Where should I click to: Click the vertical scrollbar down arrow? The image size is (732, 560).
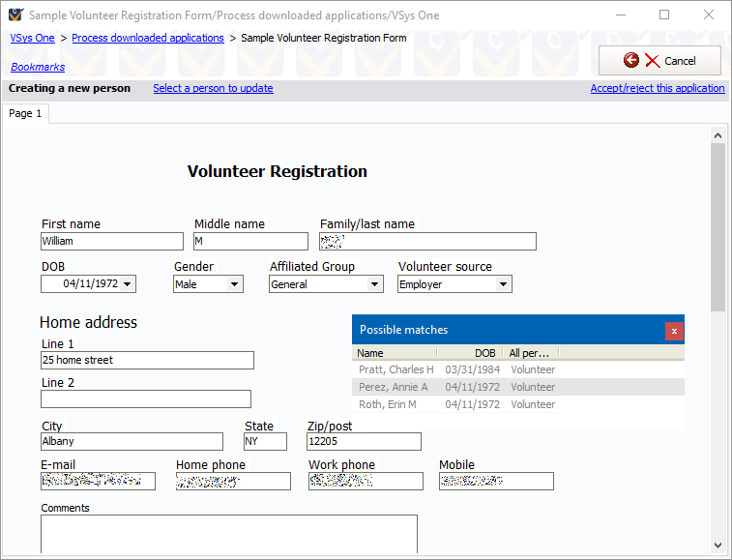pyautogui.click(x=717, y=545)
